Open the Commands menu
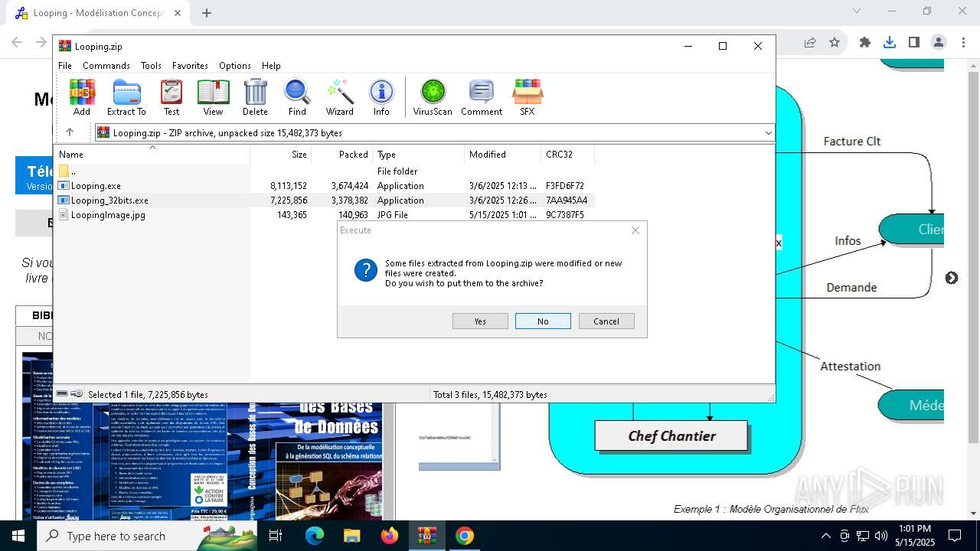 (x=106, y=66)
